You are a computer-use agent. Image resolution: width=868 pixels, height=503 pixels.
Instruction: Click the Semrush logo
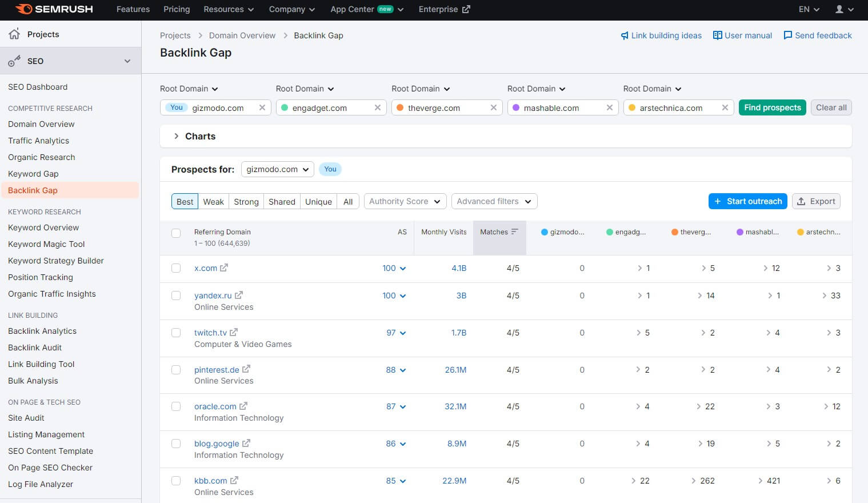pyautogui.click(x=54, y=9)
